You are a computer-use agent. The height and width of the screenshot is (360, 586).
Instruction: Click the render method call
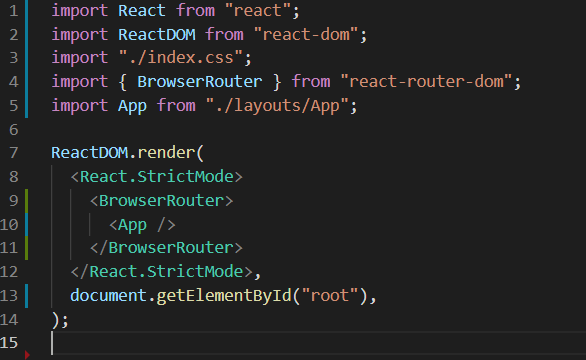[166, 153]
